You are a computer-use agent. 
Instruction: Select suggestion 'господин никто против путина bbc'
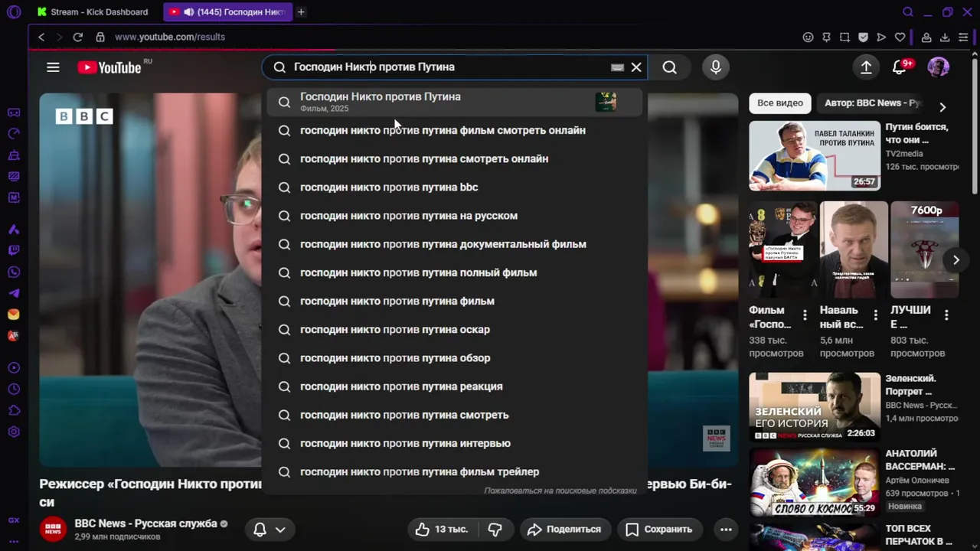pyautogui.click(x=455, y=187)
